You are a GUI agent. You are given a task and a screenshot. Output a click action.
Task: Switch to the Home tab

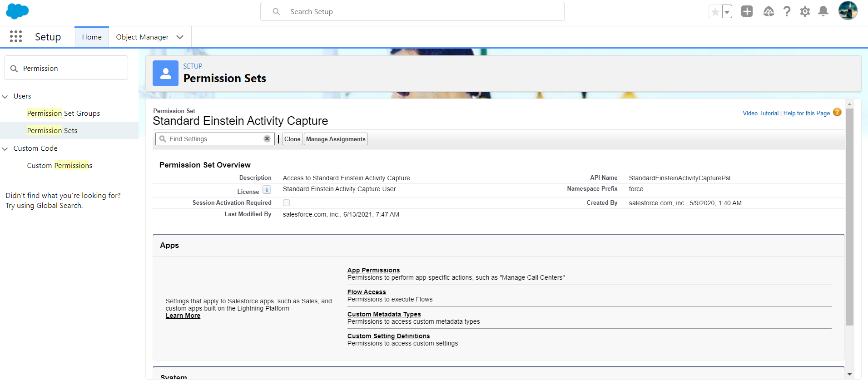pos(92,37)
